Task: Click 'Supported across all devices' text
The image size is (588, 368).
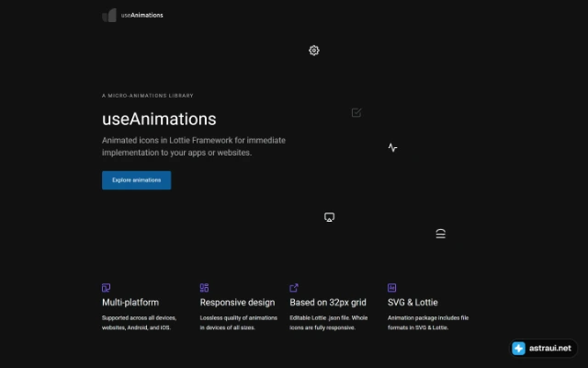Action: coord(139,323)
